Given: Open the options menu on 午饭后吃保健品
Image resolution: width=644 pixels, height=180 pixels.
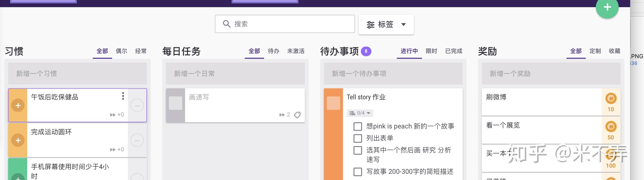Looking at the screenshot, I should point(123,96).
